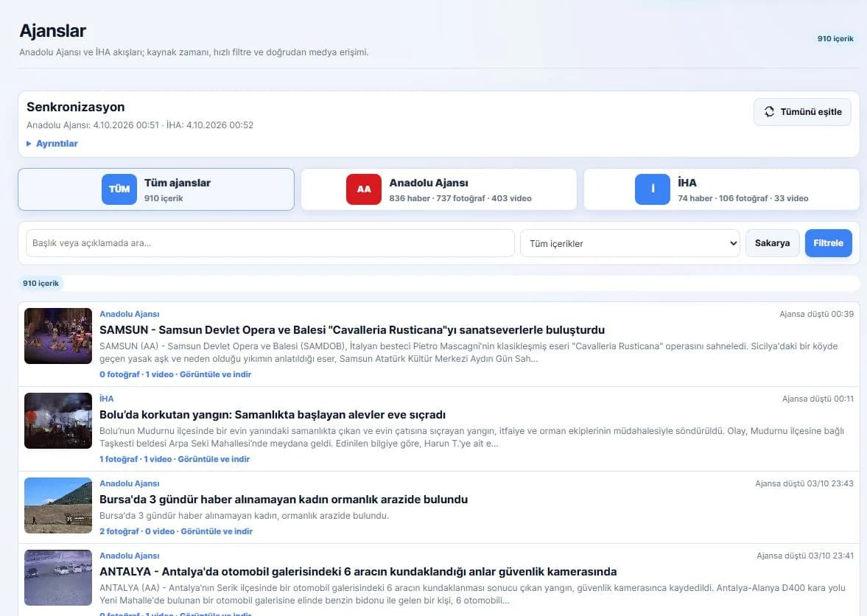
Task: Click Görüntüle ve indir under the Samsun story
Action: [215, 374]
